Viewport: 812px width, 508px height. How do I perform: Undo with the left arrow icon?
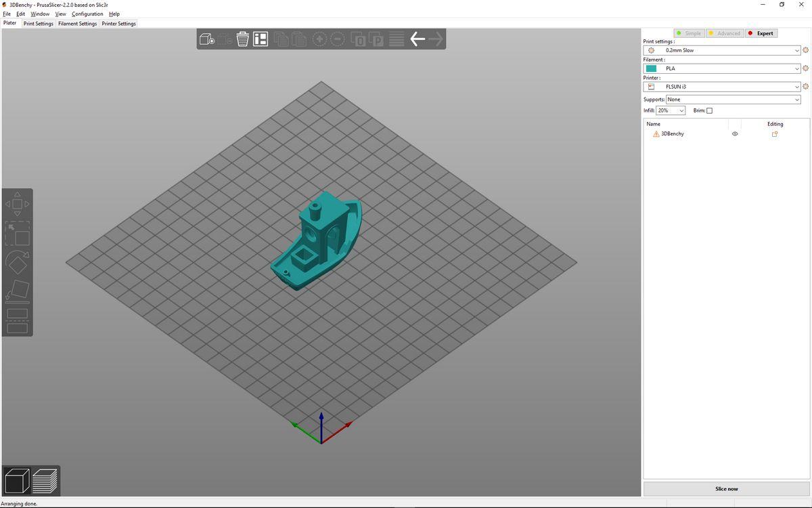coord(418,39)
